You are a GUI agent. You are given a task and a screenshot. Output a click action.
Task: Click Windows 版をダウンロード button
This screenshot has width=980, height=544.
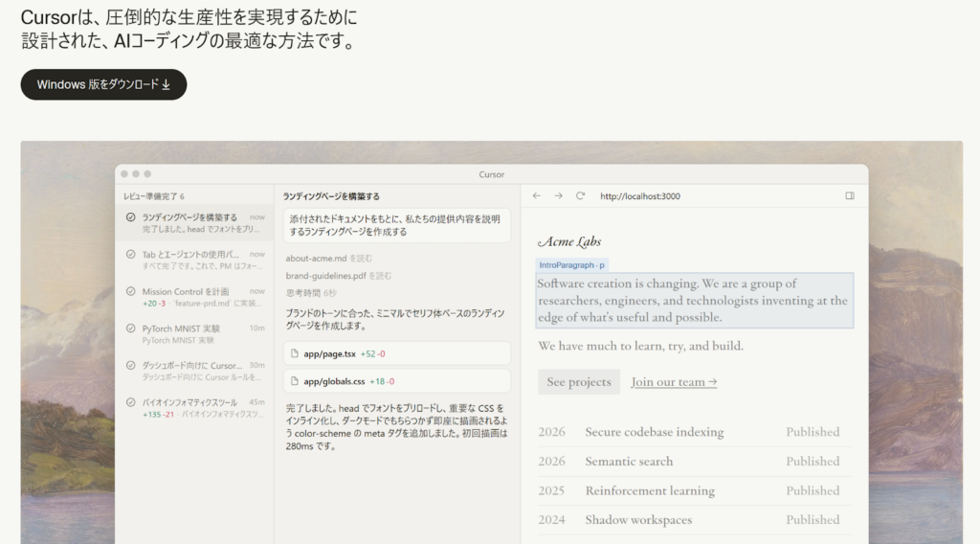pyautogui.click(x=103, y=84)
